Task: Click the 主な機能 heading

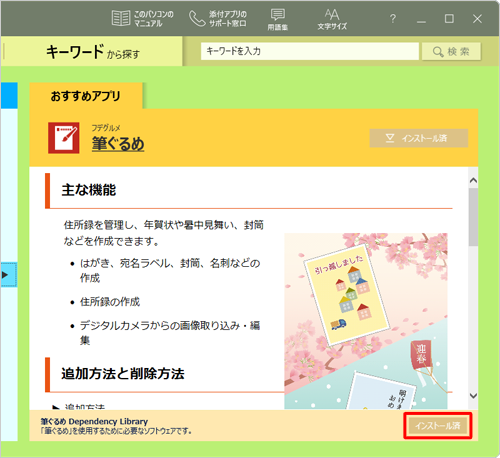Action: click(x=89, y=190)
